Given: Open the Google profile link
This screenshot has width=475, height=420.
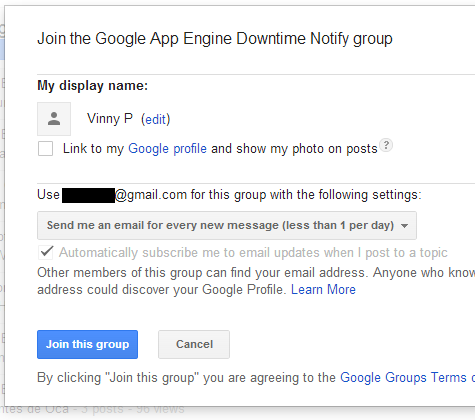Looking at the screenshot, I should point(167,149).
